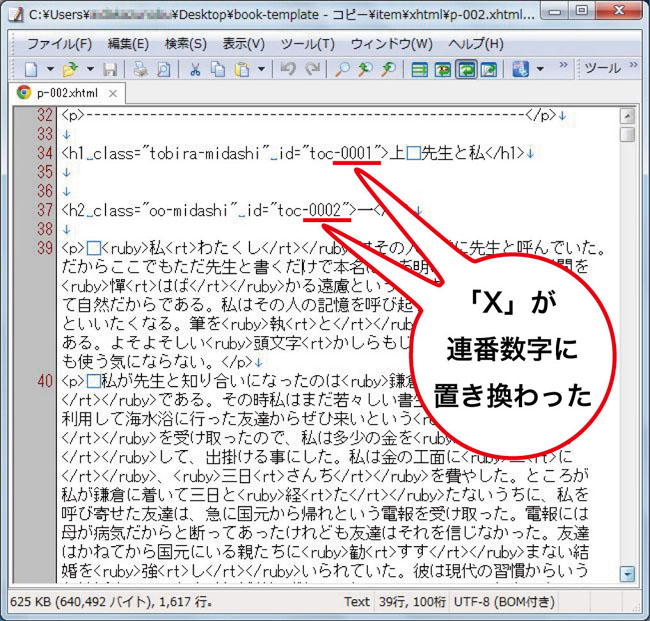Paste from clipboard icon
Screen dimensions: 650x621
click(x=242, y=69)
